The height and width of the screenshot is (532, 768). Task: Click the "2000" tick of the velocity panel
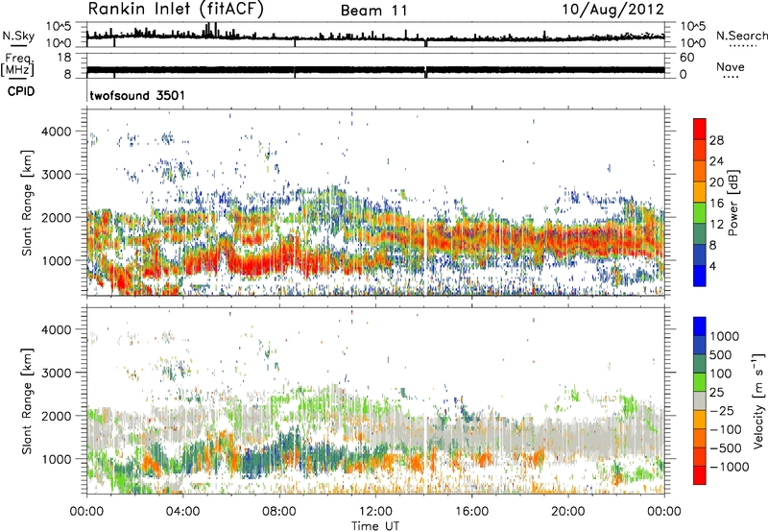(x=56, y=416)
